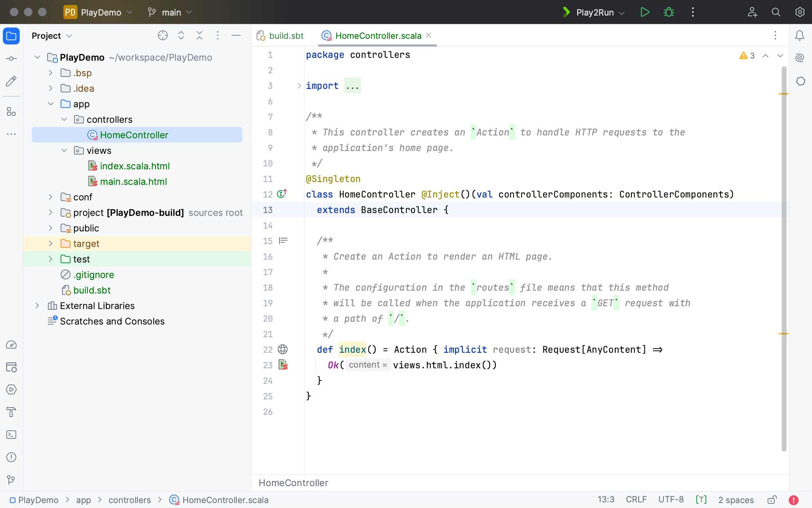The height and width of the screenshot is (508, 812).
Task: Expand the 'import ...' collapsed block on line 3
Action: coord(298,85)
